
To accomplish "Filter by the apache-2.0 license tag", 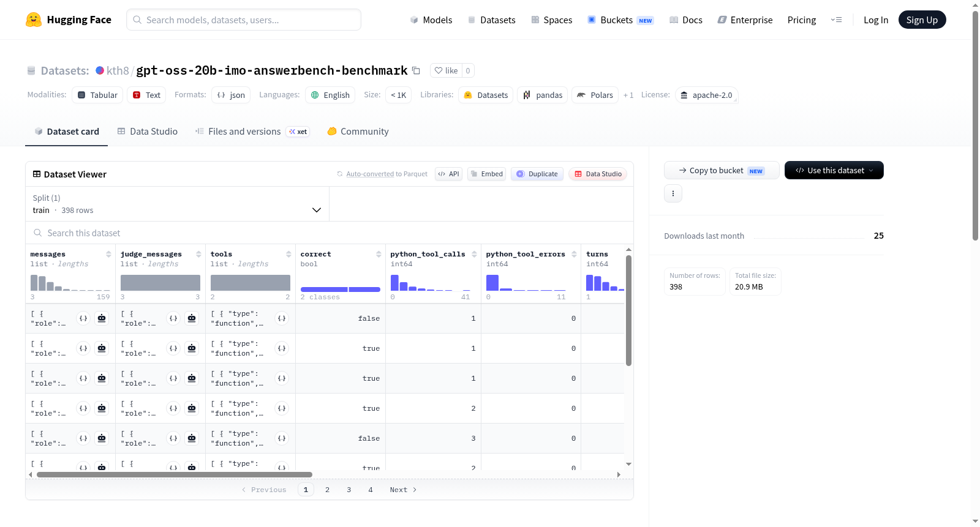I will 706,95.
